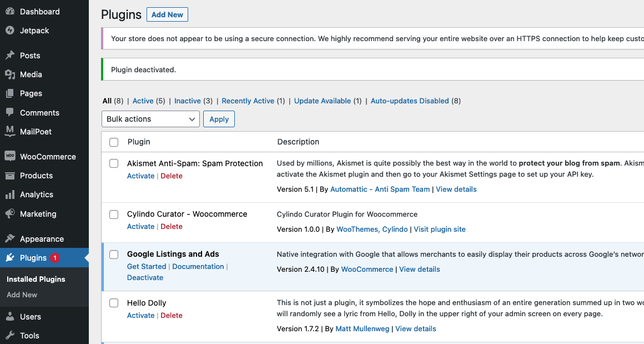Delete the Hello Dolly plugin
The width and height of the screenshot is (644, 344).
[x=171, y=315]
